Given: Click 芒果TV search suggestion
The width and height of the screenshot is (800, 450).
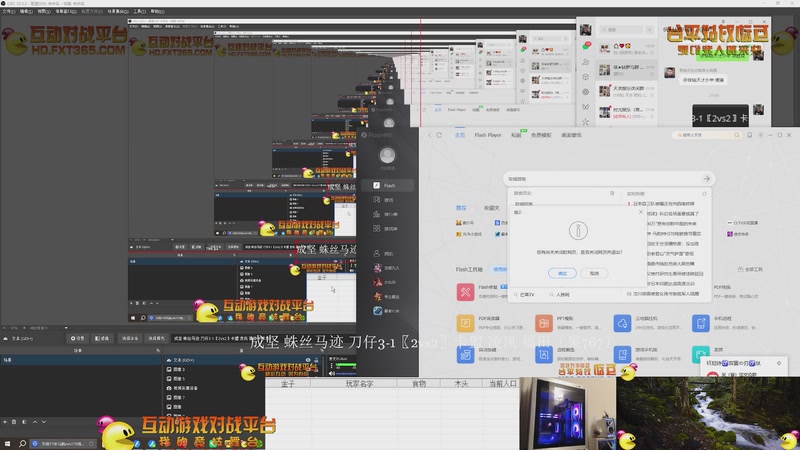Looking at the screenshot, I should (x=524, y=294).
